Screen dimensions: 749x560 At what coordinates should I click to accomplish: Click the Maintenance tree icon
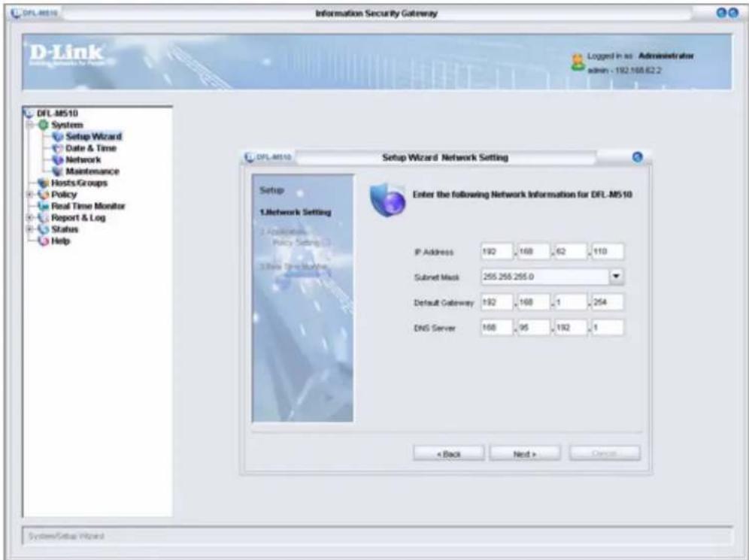(x=58, y=171)
